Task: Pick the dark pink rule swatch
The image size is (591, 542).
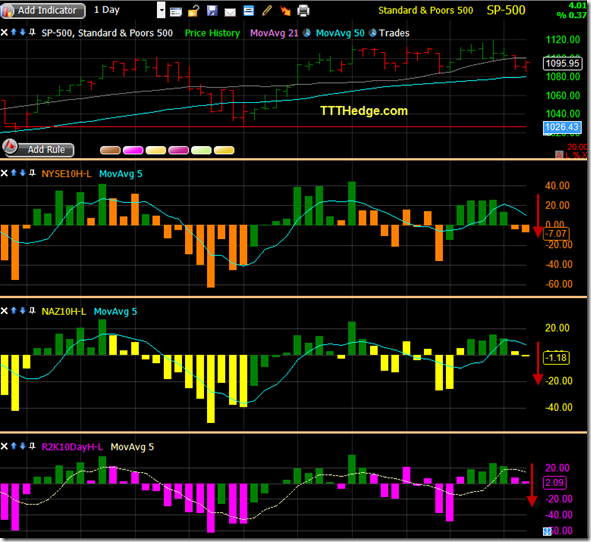Action: (178, 150)
